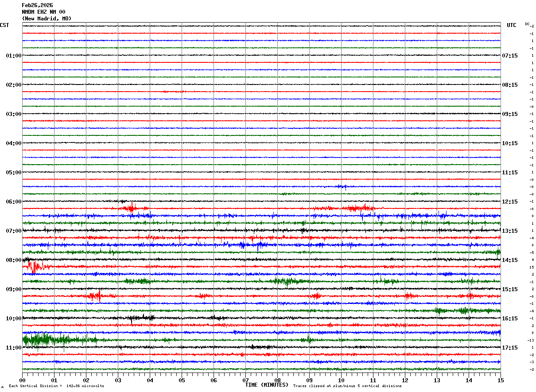
Task: Select minute 00 on the time axis
Action: click(x=22, y=380)
